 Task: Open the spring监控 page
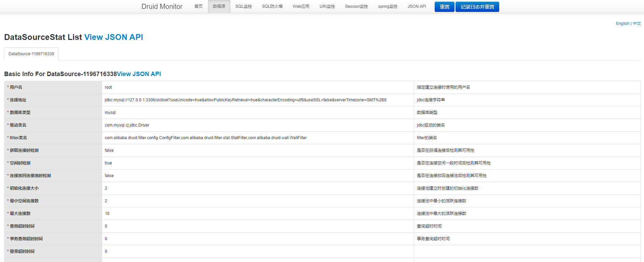coord(388,6)
